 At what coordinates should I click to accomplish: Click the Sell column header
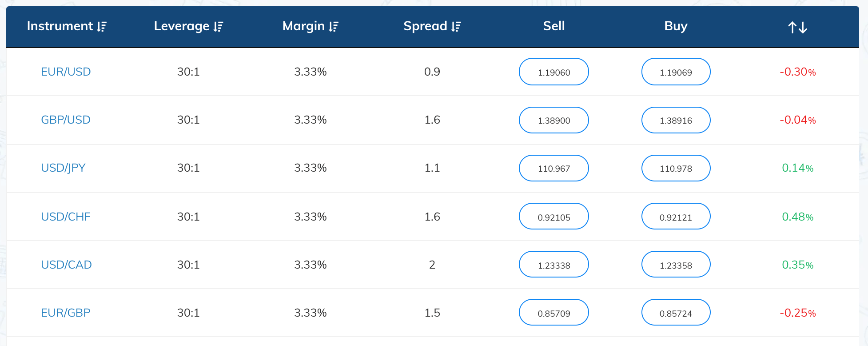point(553,26)
